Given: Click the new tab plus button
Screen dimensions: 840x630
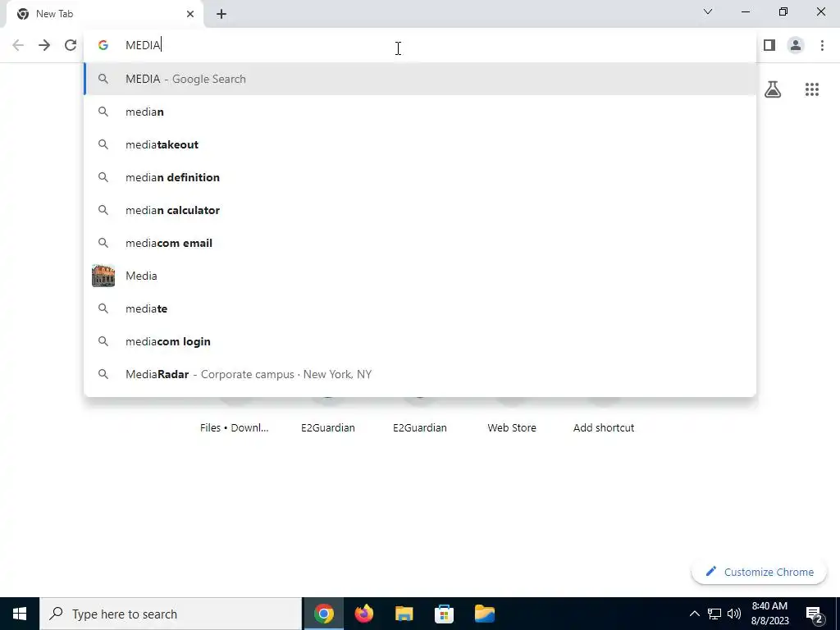Looking at the screenshot, I should 221,14.
